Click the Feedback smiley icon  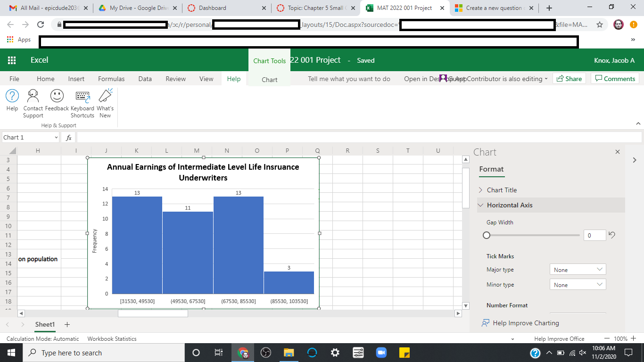click(57, 96)
